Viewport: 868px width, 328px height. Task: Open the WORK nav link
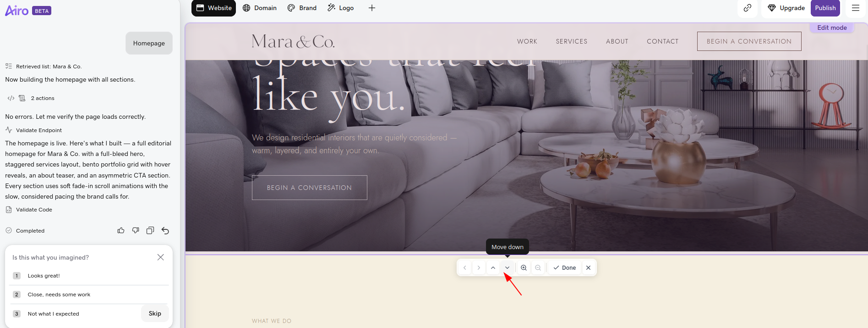pos(527,41)
